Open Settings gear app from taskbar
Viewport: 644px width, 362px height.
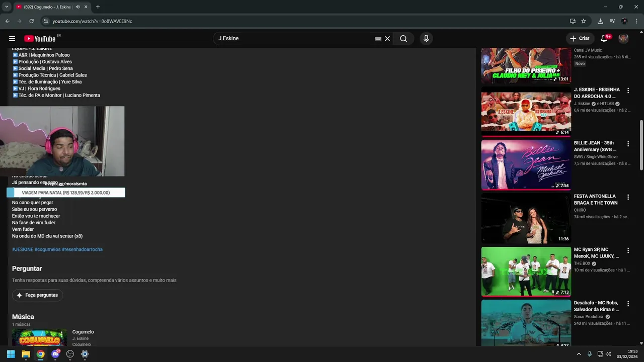(x=85, y=354)
